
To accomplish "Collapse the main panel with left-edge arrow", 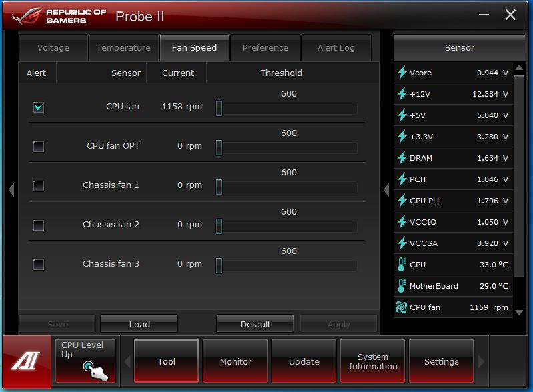I will point(11,189).
